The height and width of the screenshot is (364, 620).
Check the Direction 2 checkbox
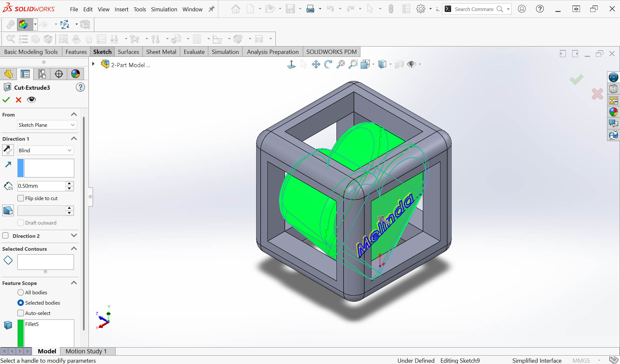pyautogui.click(x=5, y=236)
